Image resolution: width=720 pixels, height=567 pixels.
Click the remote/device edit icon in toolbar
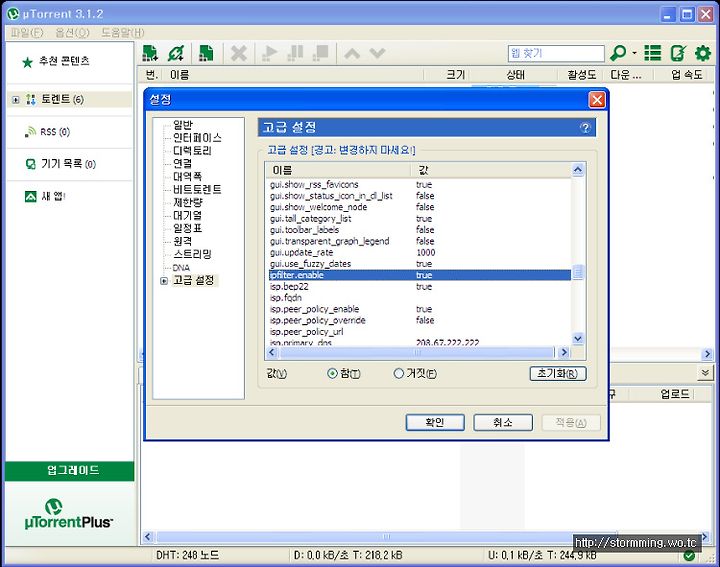point(678,53)
